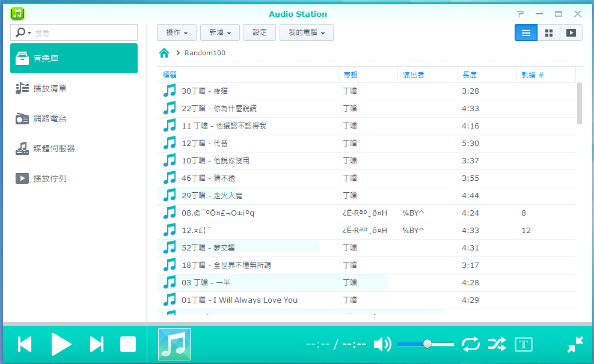Sort by the 長度 duration column
The width and height of the screenshot is (594, 364).
point(486,75)
